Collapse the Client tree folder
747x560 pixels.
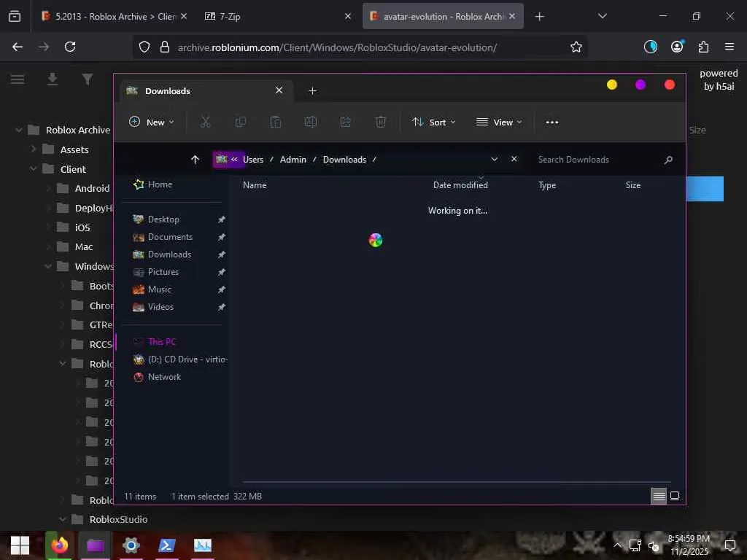[34, 168]
